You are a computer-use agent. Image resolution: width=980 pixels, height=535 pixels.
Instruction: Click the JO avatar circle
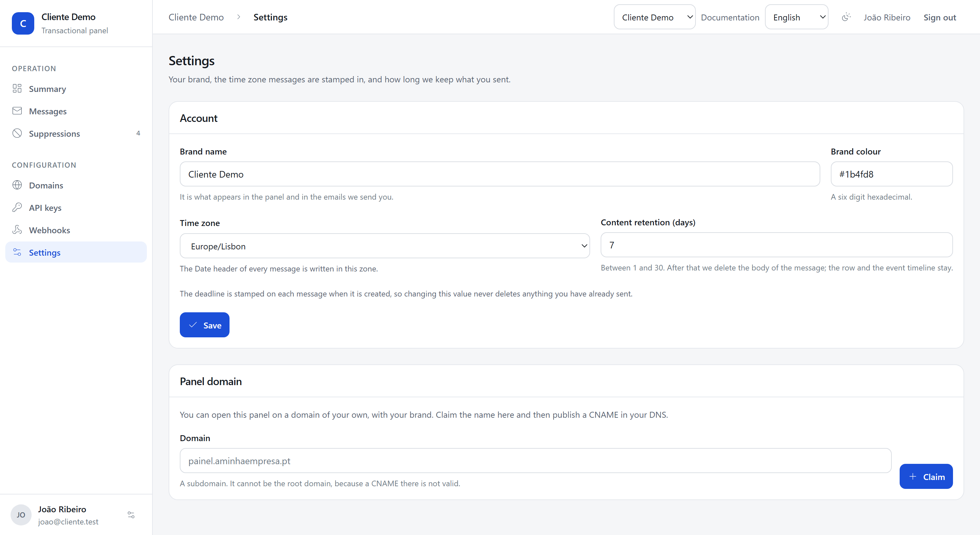(21, 515)
